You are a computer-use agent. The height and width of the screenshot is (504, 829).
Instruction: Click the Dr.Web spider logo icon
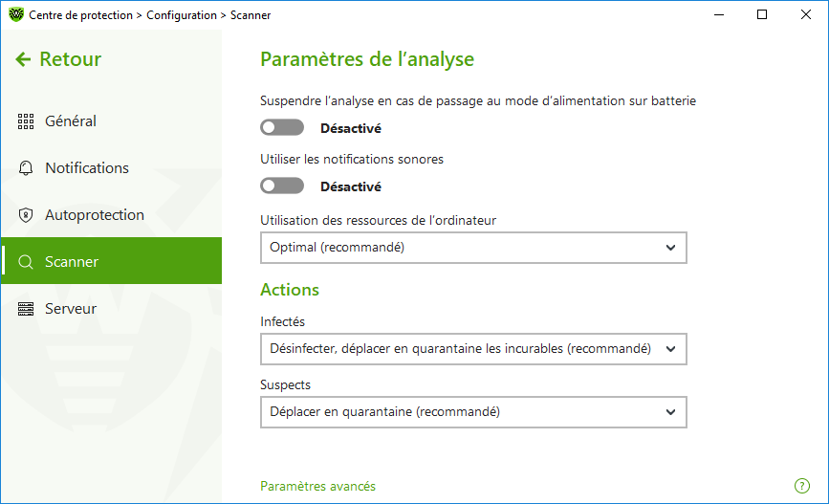(16, 14)
